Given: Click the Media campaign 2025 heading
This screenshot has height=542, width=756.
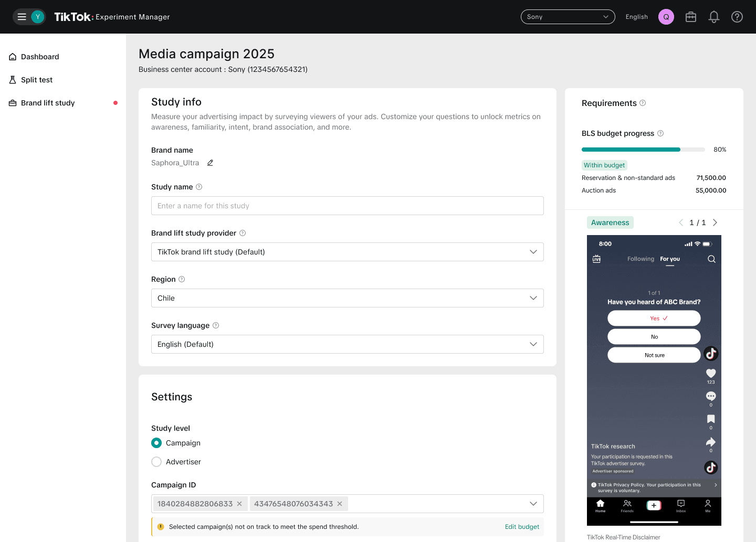Looking at the screenshot, I should [206, 54].
